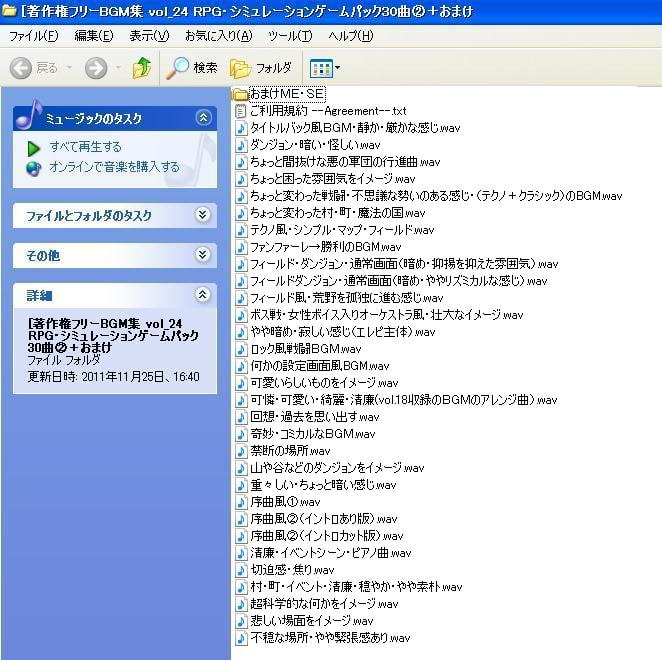Select icon of ちょっと困った雰囲気をイメージ.wav
This screenshot has width=662, height=660.
pyautogui.click(x=241, y=179)
